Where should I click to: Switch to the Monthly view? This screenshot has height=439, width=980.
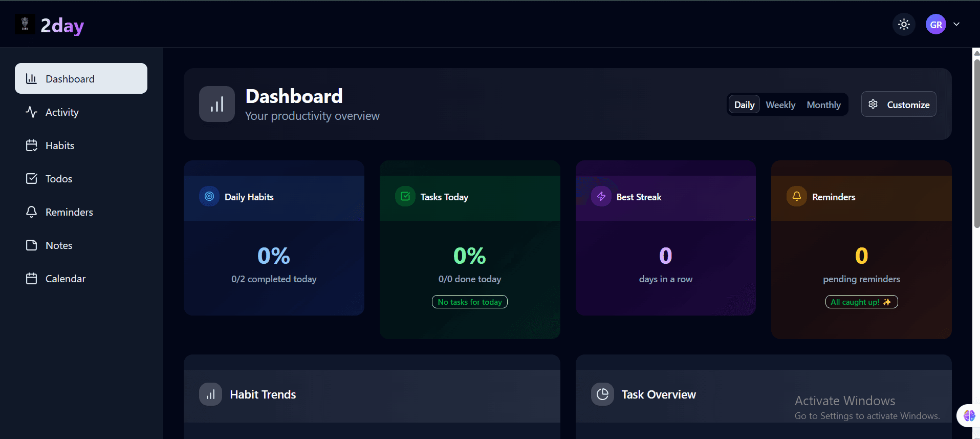[x=823, y=104]
